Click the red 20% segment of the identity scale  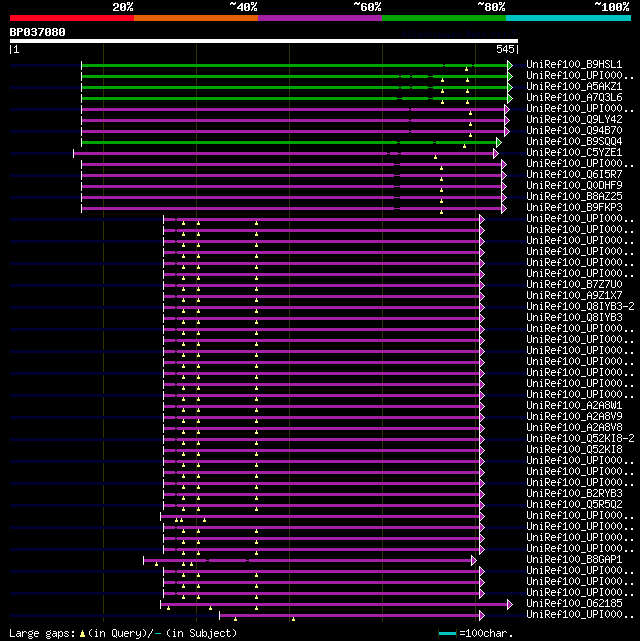coord(72,18)
